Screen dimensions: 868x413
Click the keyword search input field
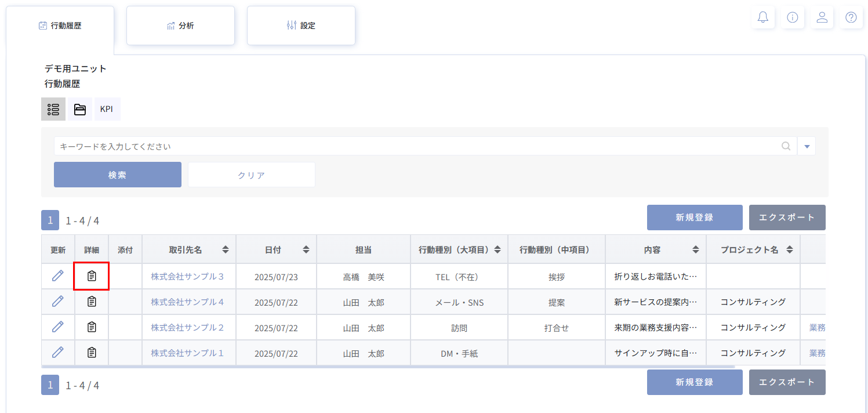[417, 146]
